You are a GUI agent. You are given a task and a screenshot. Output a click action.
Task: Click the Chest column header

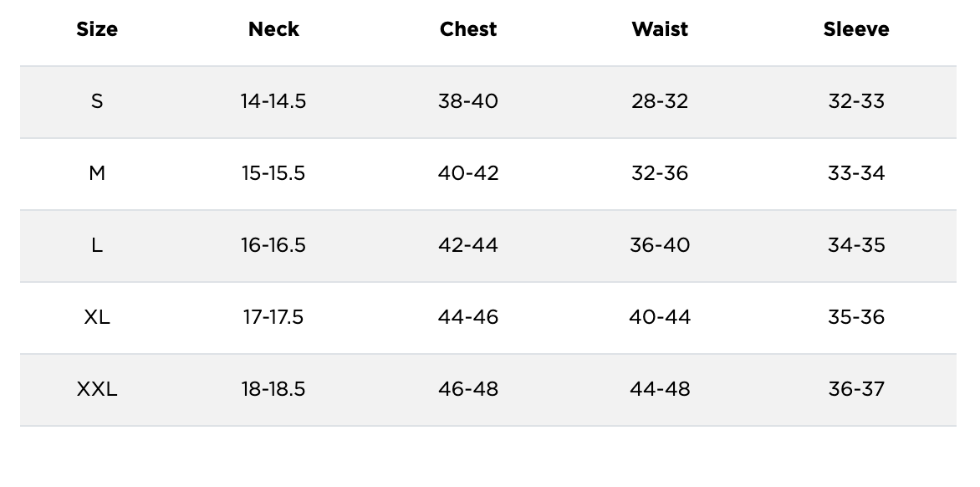468,29
